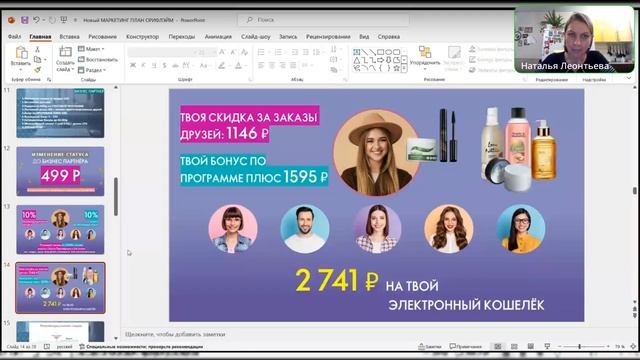This screenshot has width=640, height=360.
Task: Open the Arrange (Упорядочить) icon
Action: (x=425, y=52)
